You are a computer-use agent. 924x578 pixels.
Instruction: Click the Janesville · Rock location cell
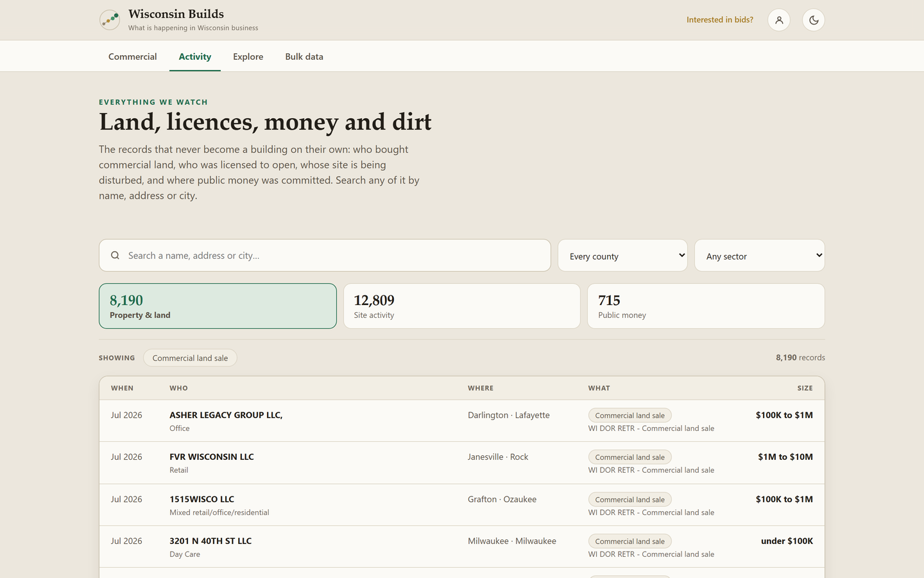tap(498, 457)
